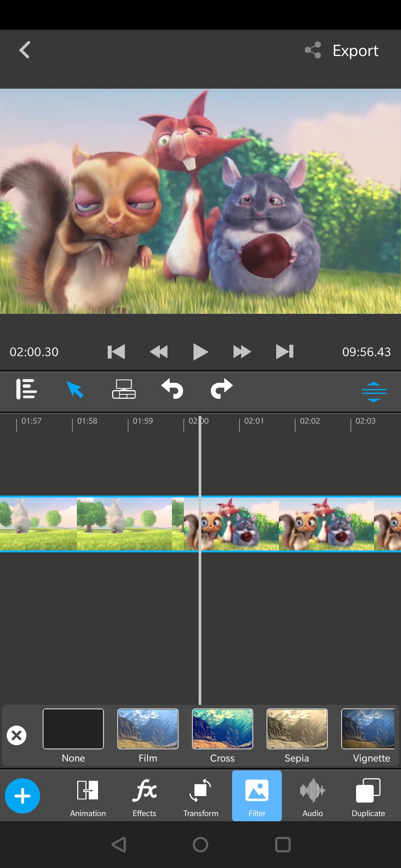The width and height of the screenshot is (401, 868).
Task: Play the video preview
Action: point(200,352)
